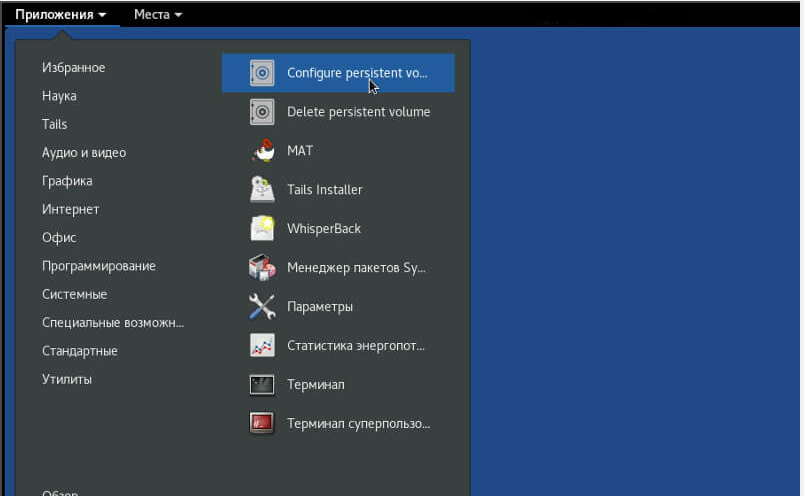804x496 pixels.
Task: Open WhisperBack from the list
Action: (x=338, y=229)
